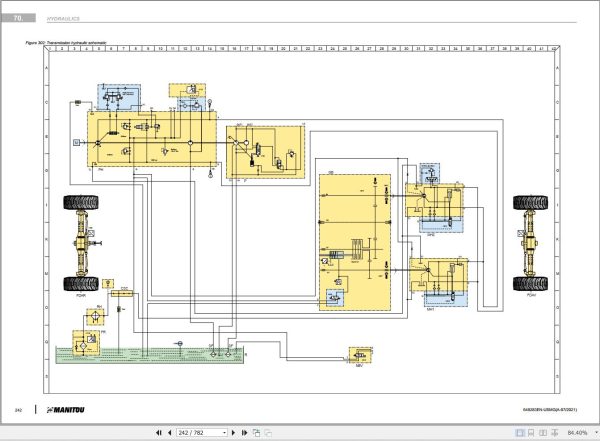
Task: Click the section 70 tab in the header
Action: pyautogui.click(x=18, y=18)
